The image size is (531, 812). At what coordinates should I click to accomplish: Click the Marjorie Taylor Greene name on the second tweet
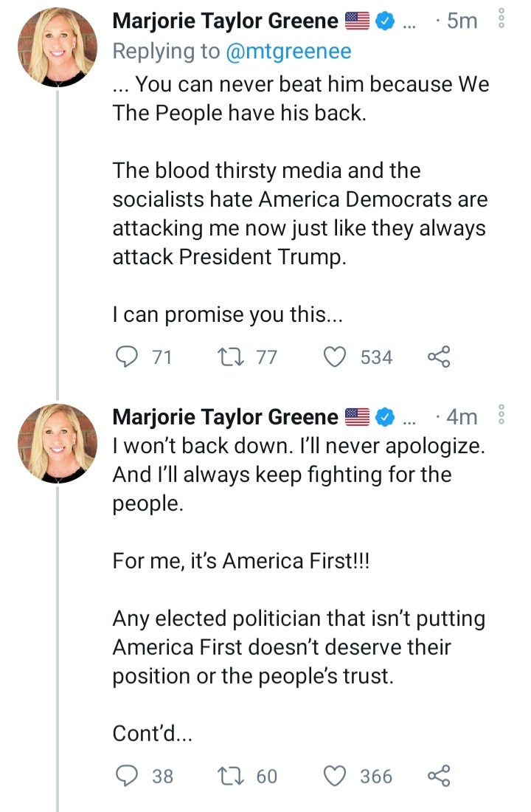coord(225,417)
